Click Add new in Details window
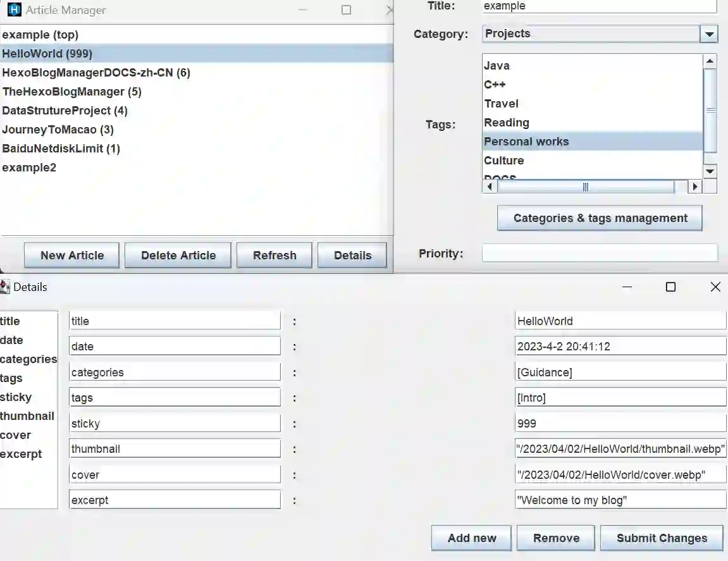Image resolution: width=728 pixels, height=561 pixels. click(x=471, y=538)
